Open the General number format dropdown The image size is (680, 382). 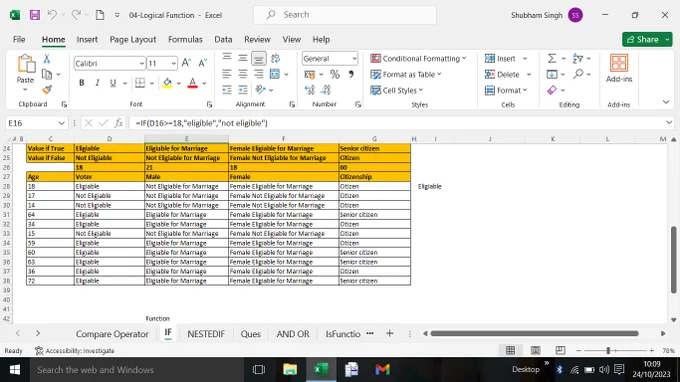click(354, 59)
